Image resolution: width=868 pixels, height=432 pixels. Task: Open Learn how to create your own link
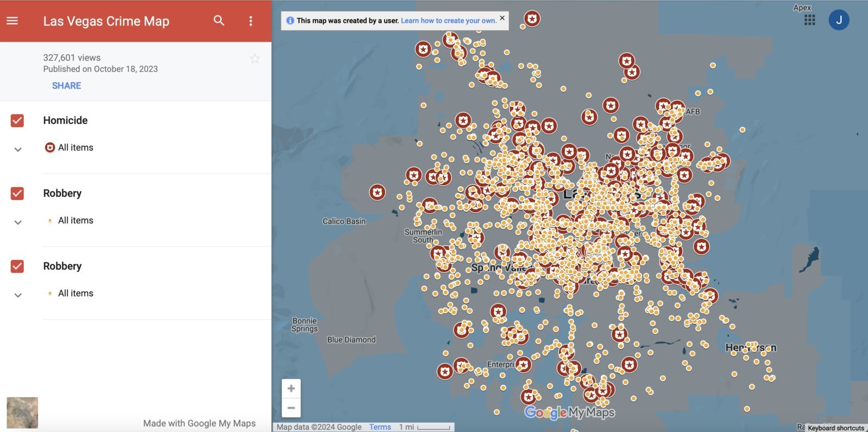pos(449,21)
